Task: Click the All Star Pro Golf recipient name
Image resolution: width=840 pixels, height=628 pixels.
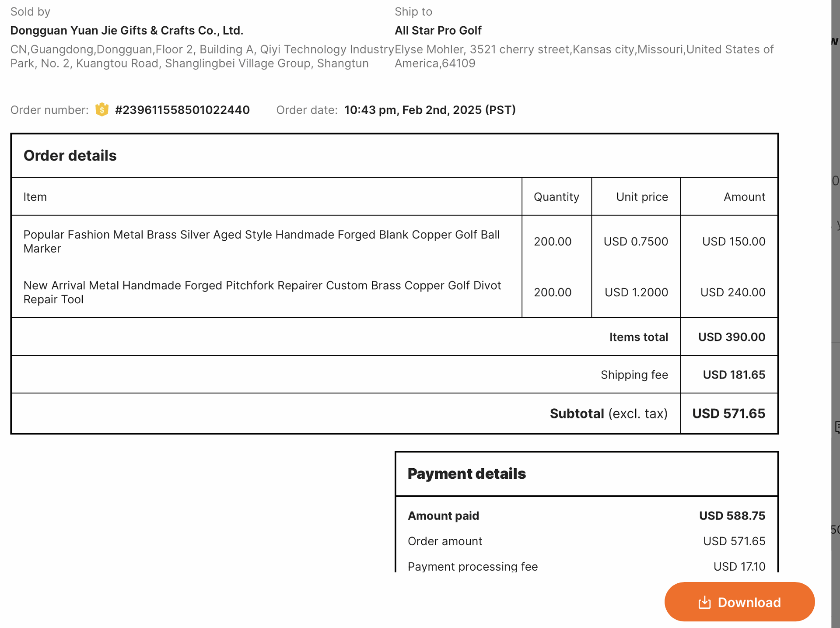Action: coord(438,31)
